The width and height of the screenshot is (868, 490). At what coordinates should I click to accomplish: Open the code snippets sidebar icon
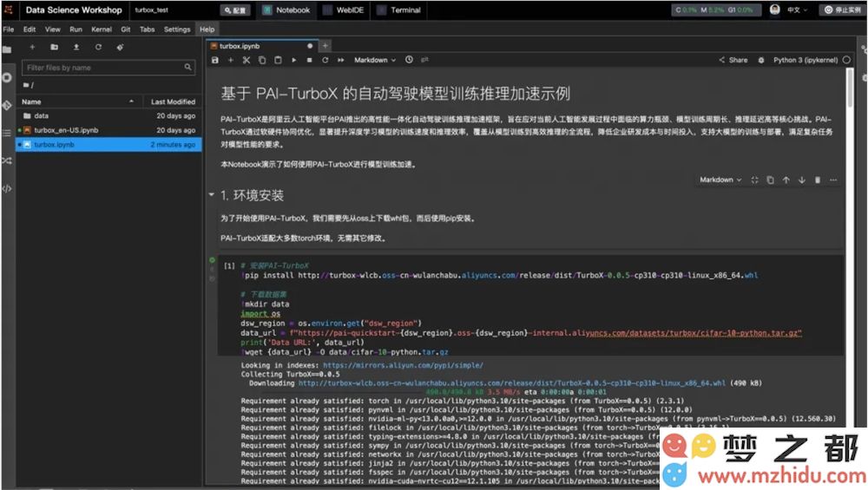[x=7, y=188]
